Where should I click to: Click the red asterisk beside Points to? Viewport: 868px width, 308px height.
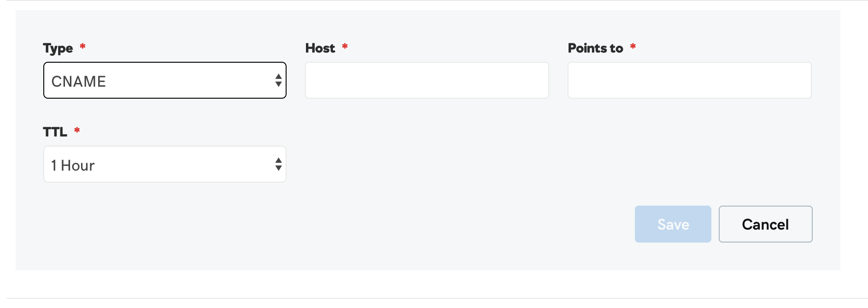click(x=633, y=46)
